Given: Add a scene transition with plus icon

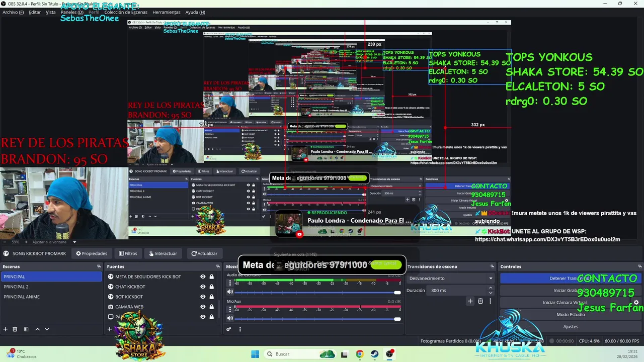Looking at the screenshot, I should (470, 301).
